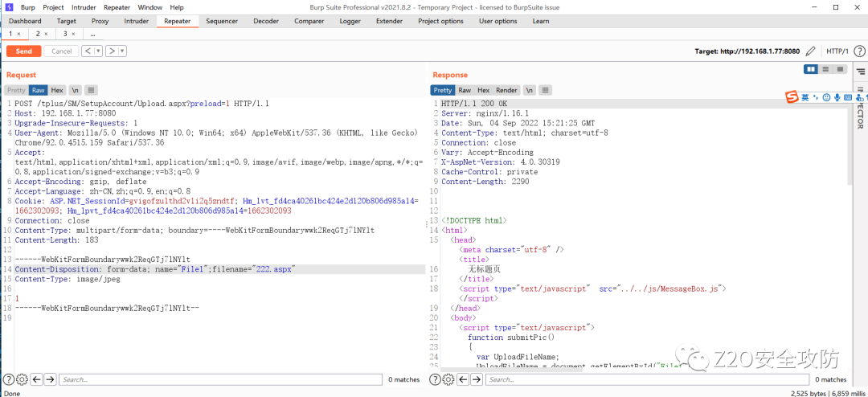Open the Window menu

pyautogui.click(x=150, y=7)
